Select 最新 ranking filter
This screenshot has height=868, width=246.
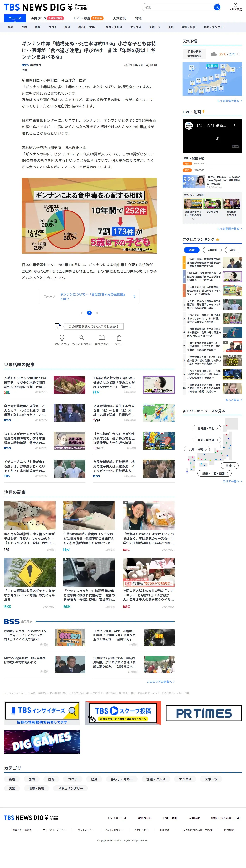(x=192, y=250)
